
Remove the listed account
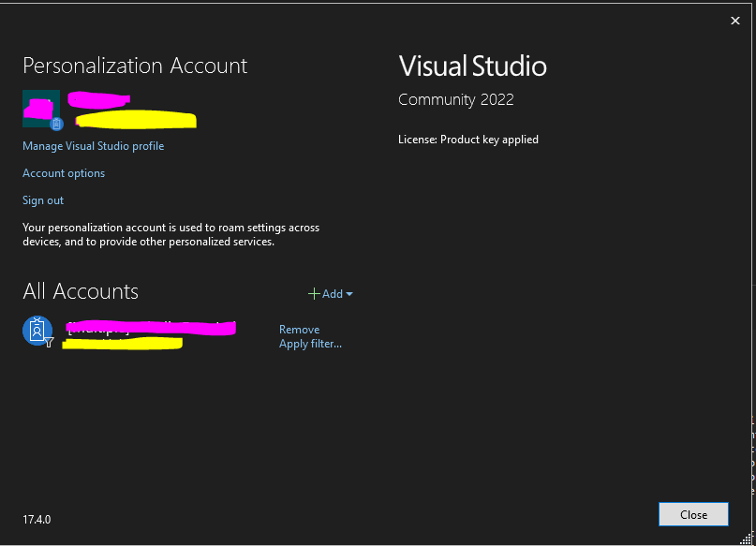pyautogui.click(x=299, y=329)
